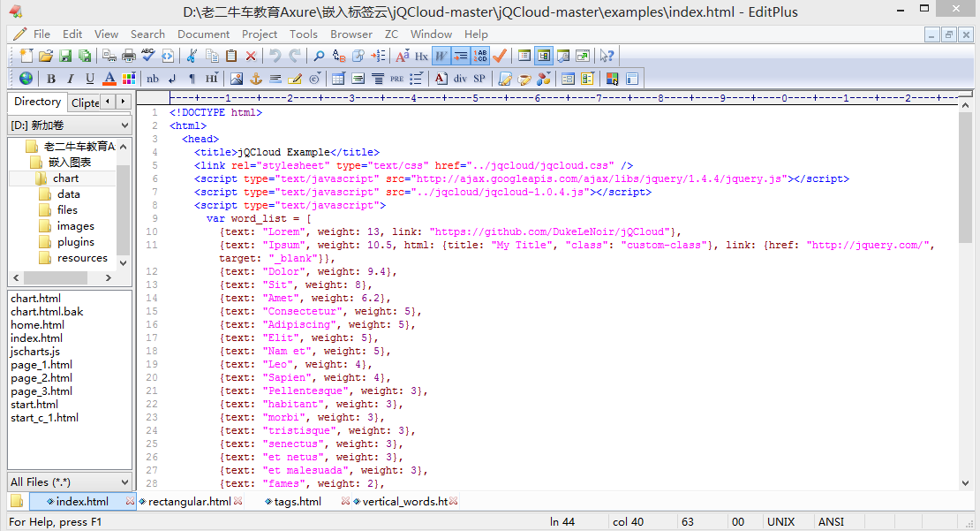View in browser globe icon
Screen dimensions: 980x531
point(26,78)
